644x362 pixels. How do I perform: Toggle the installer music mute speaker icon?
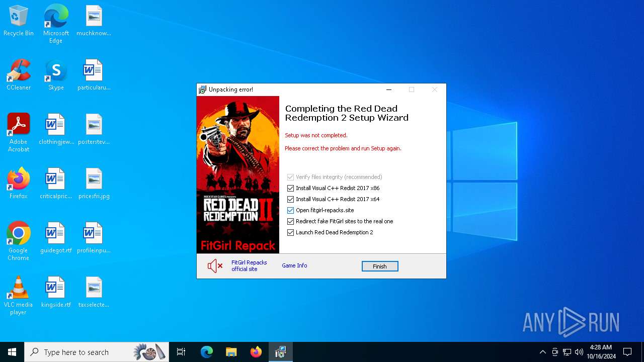pos(215,266)
